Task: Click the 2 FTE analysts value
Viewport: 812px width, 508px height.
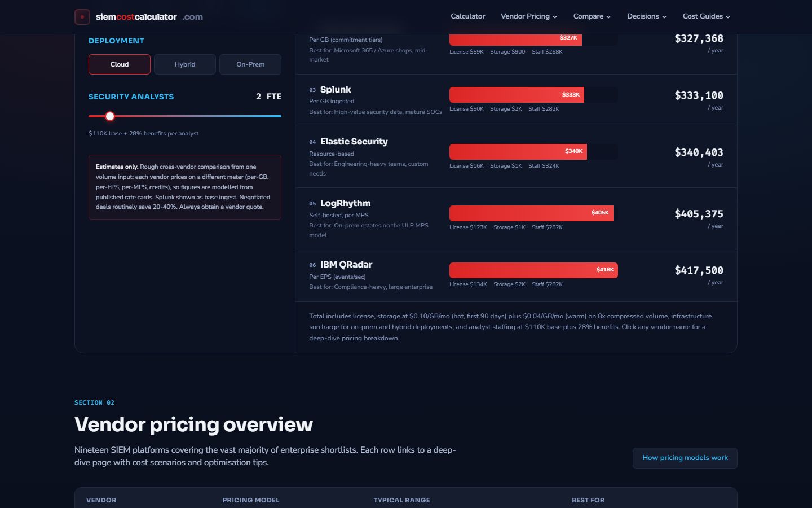Action: (x=268, y=97)
